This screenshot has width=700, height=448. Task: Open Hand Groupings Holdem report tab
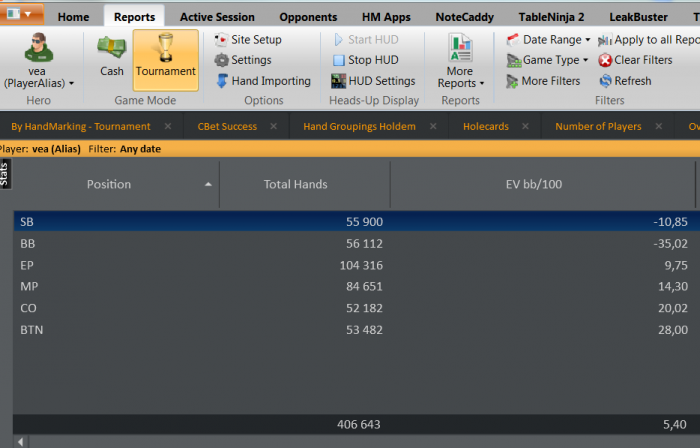click(359, 126)
